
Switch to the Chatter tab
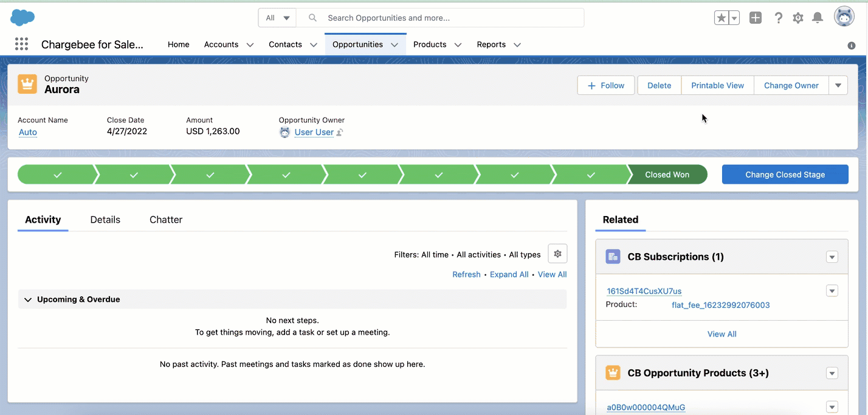click(166, 220)
